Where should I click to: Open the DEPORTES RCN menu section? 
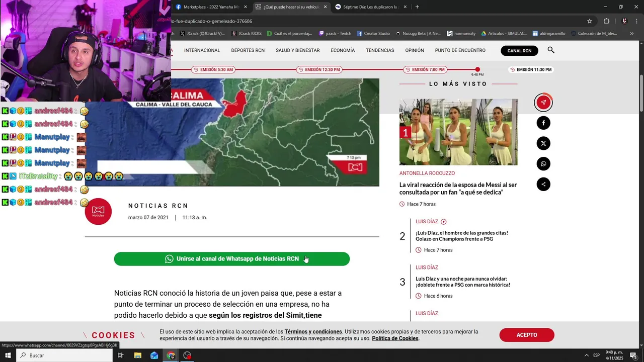[x=248, y=50]
